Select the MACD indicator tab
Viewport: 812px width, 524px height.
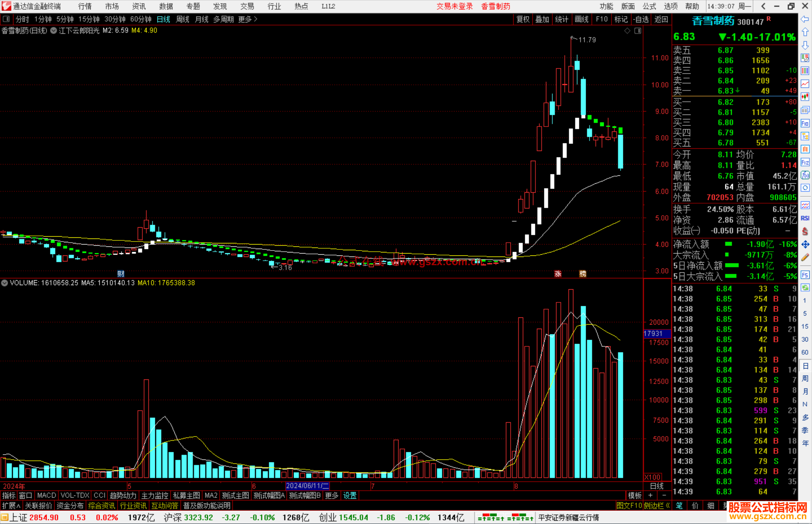pyautogui.click(x=47, y=495)
